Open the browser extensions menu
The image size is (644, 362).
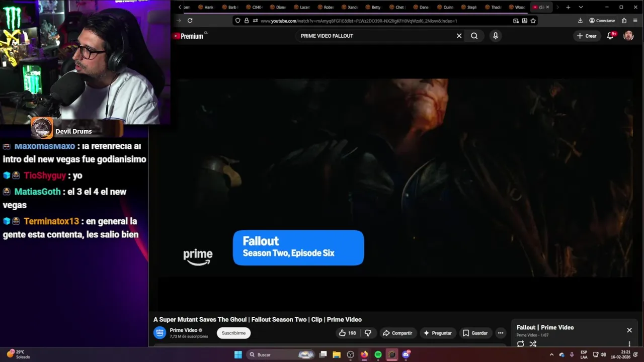coord(624,21)
